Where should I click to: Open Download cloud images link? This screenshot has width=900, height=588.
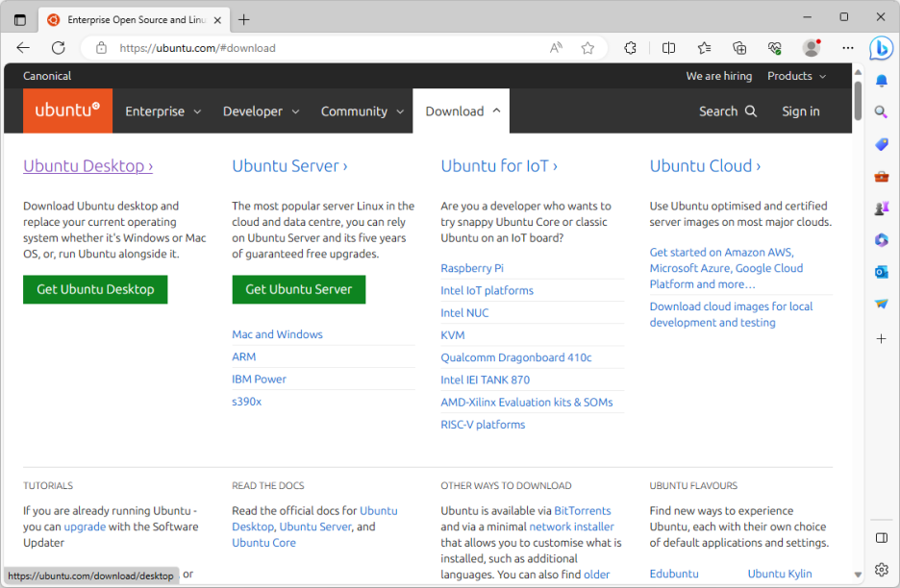point(731,314)
